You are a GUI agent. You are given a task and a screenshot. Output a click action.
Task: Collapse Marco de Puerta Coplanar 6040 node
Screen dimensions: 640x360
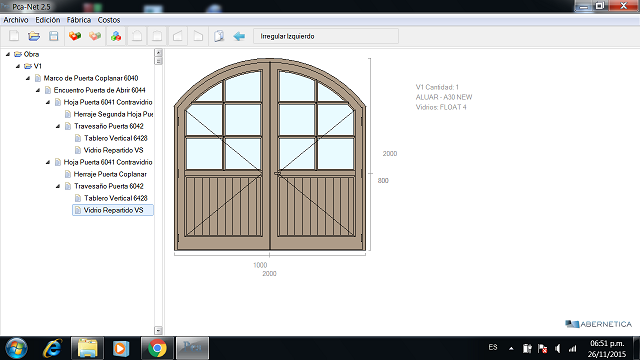[x=28, y=78]
